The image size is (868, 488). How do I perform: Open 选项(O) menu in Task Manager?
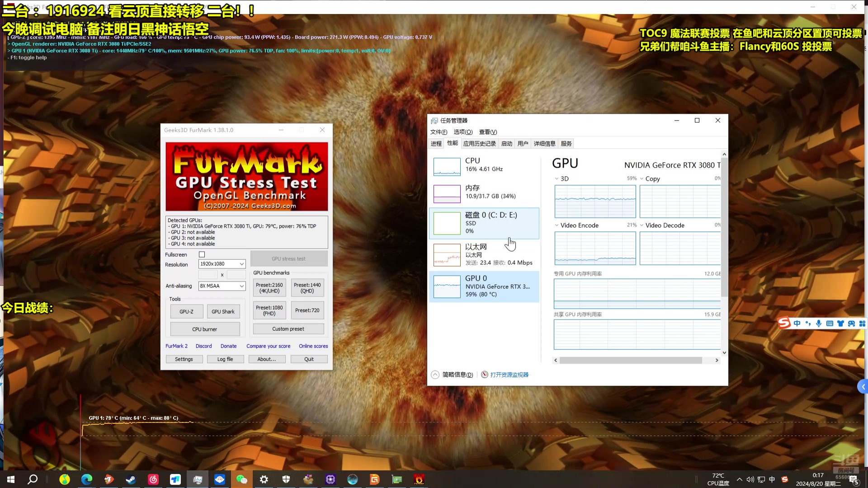pos(463,132)
